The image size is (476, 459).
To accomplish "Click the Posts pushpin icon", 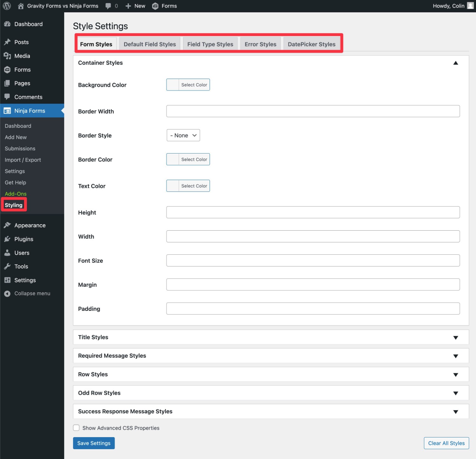I will pyautogui.click(x=7, y=42).
